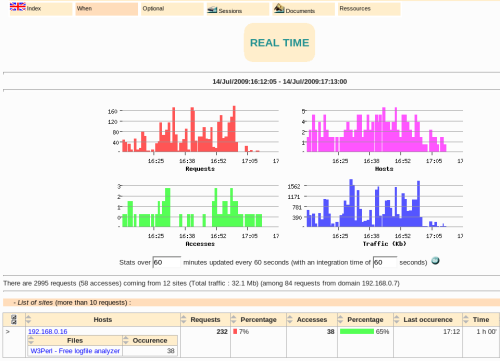
Task: Open W3Perl - Free logfile analyzer link
Action: coord(75,351)
